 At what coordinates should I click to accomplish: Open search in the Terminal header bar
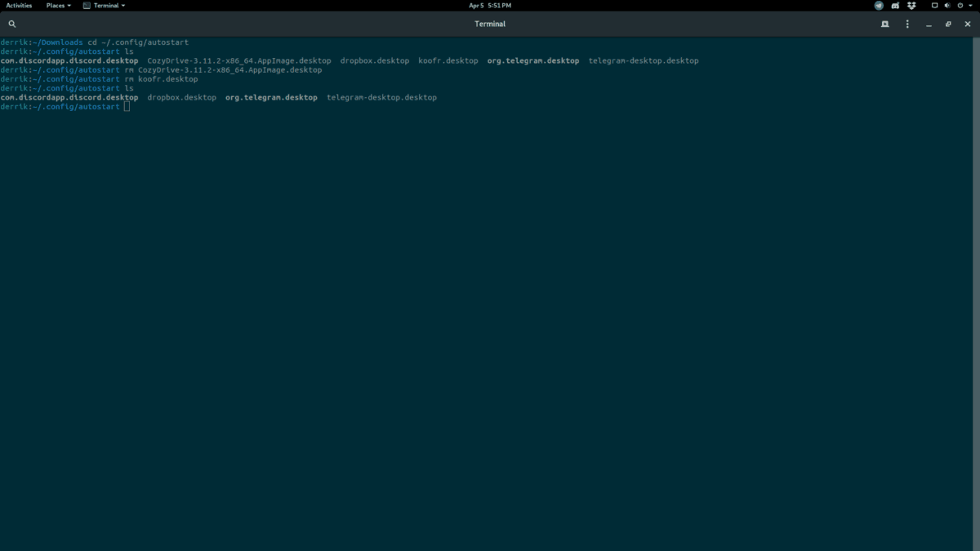(x=11, y=24)
